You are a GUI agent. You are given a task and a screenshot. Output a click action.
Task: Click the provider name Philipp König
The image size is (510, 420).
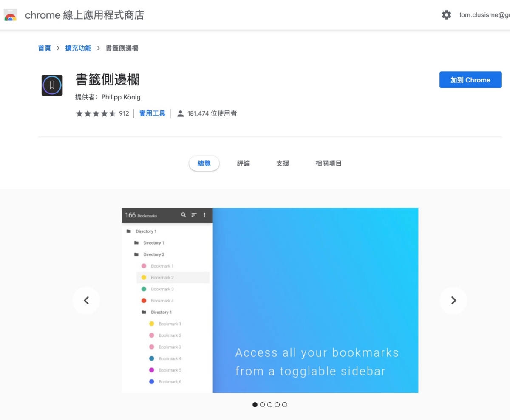tap(121, 97)
